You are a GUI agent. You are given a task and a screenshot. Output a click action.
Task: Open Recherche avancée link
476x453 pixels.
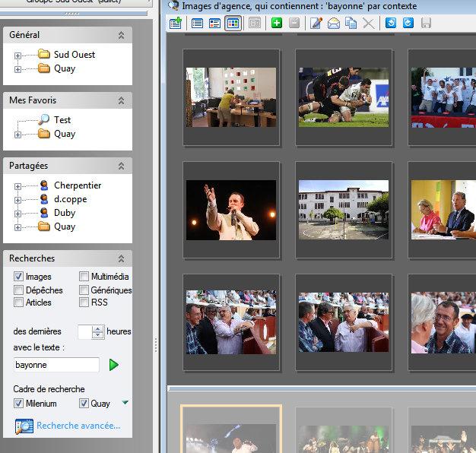[x=78, y=426]
